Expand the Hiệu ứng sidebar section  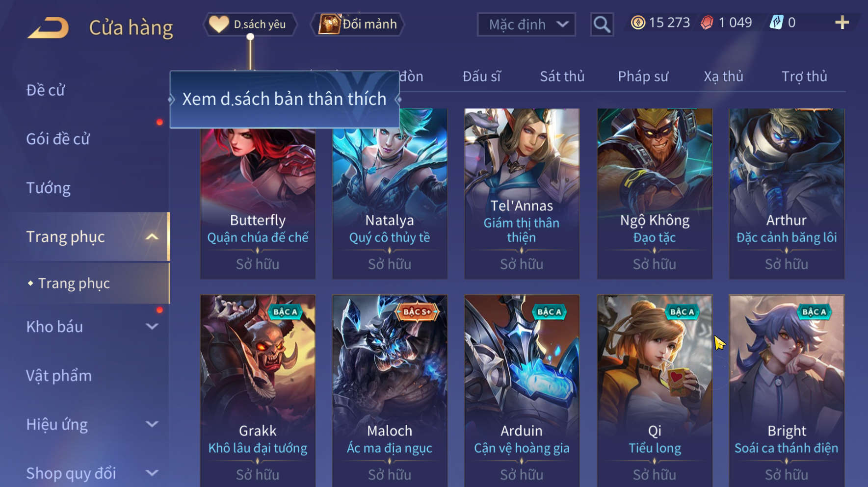[x=152, y=424]
